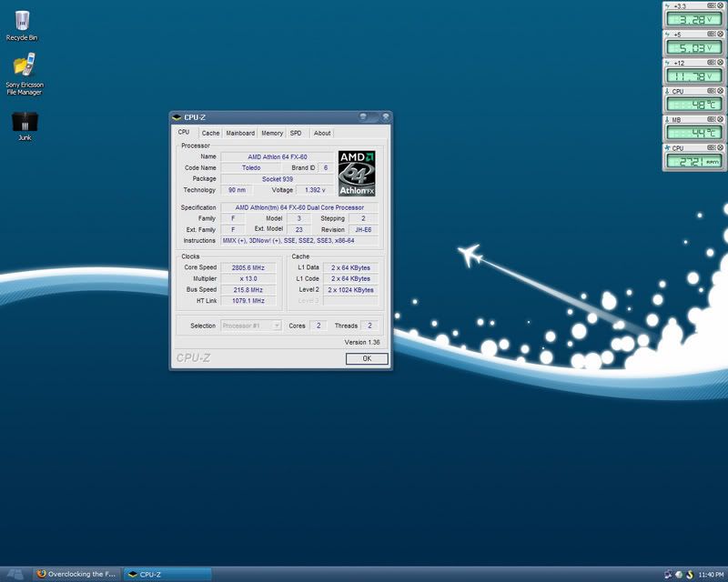Click the HT Link value '1079.1 MHz'
This screenshot has height=582, width=728.
[x=248, y=301]
